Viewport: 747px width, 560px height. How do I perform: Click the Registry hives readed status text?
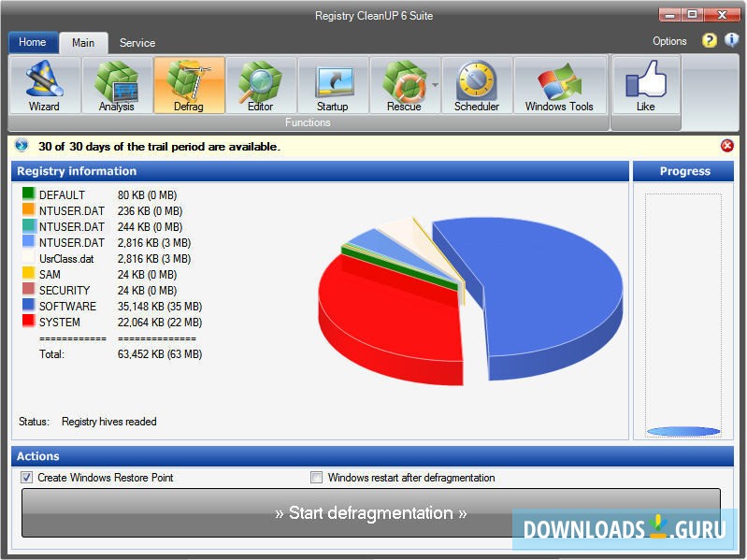109,422
